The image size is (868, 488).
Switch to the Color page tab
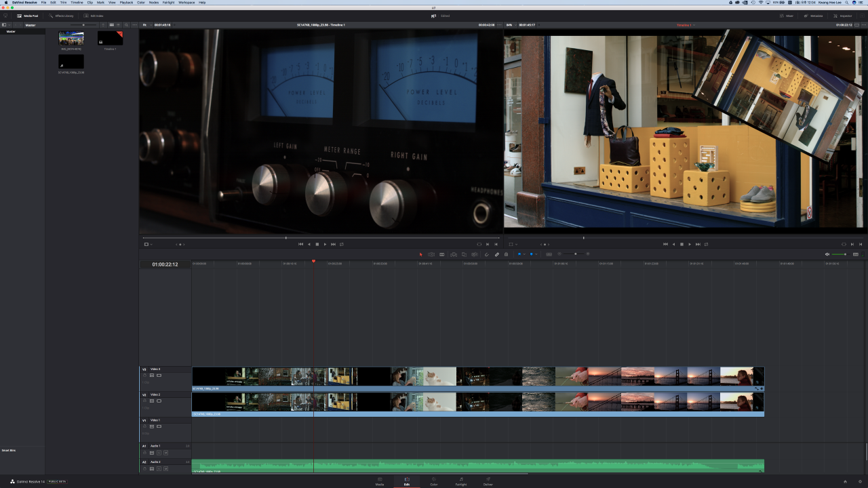point(434,481)
